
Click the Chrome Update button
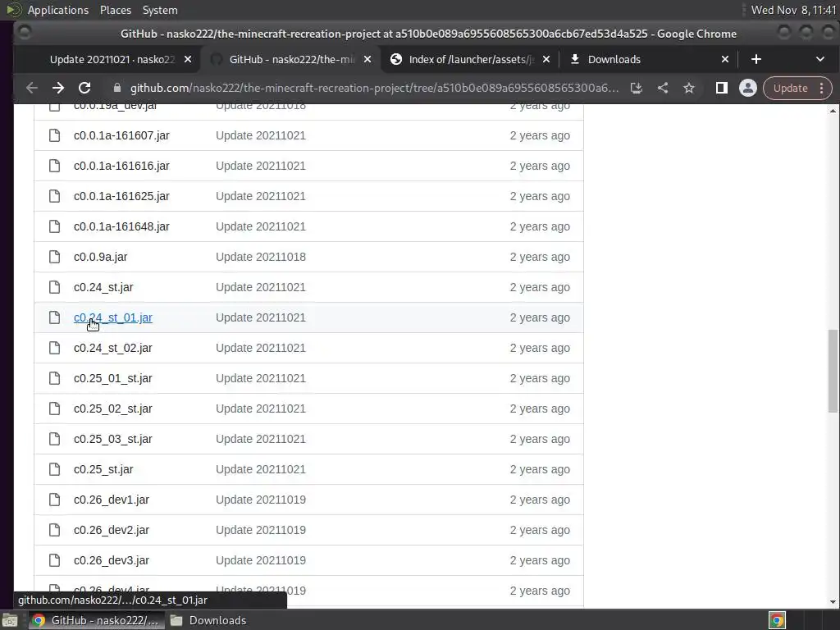pyautogui.click(x=790, y=88)
